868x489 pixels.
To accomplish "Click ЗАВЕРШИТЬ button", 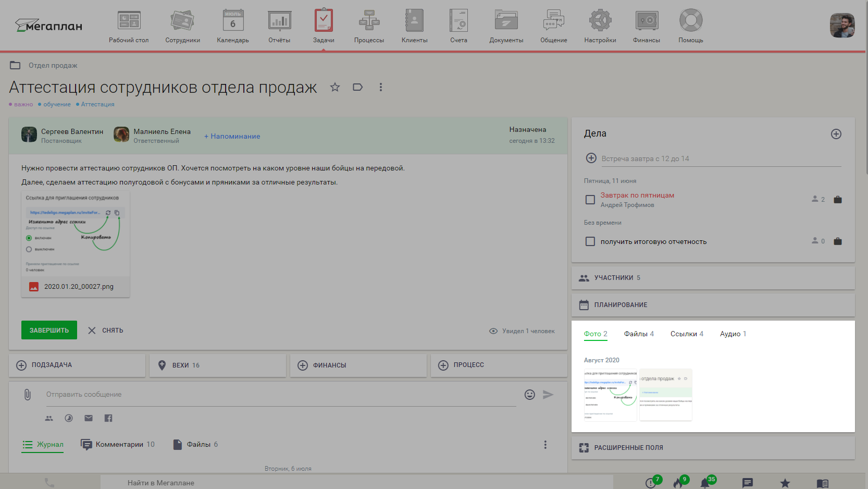I will [49, 330].
